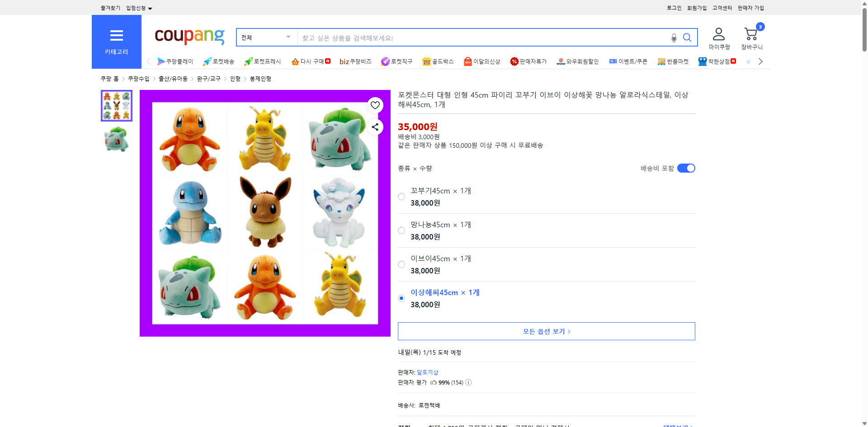This screenshot has width=868, height=427.
Task: Click the share icon on the product image
Action: point(374,127)
